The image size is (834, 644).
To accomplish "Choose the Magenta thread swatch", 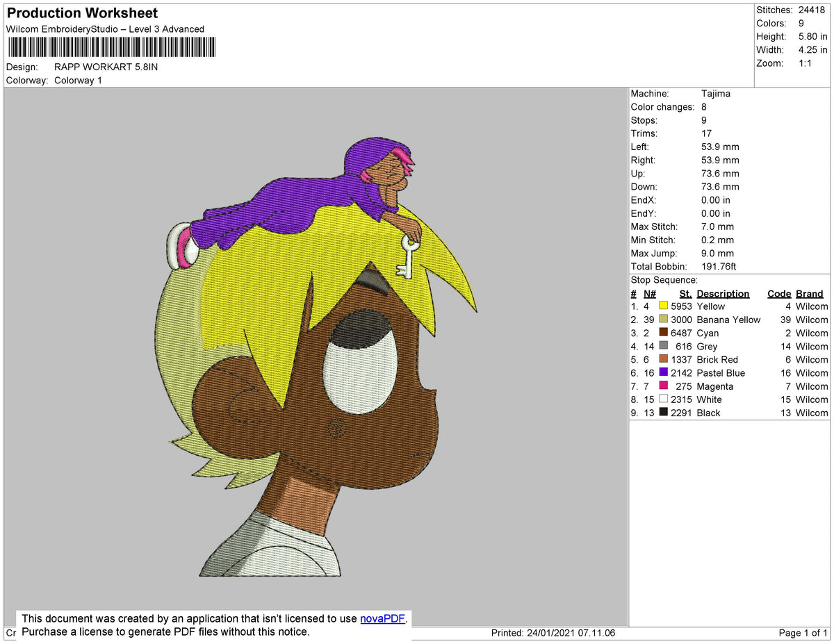I will click(663, 386).
